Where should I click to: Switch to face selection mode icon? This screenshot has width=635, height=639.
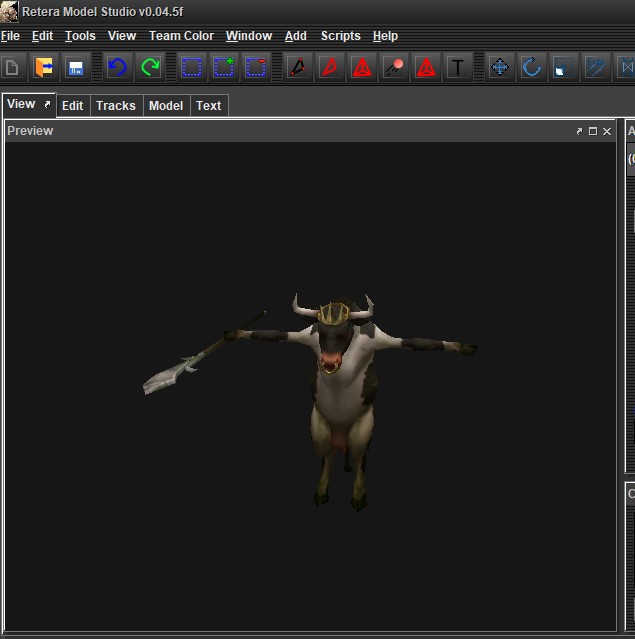point(330,67)
